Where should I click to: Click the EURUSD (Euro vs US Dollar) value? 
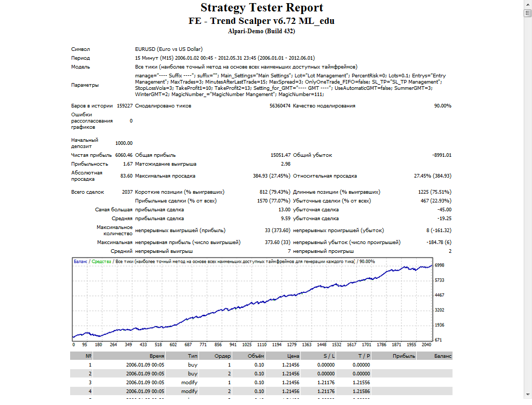[169, 49]
